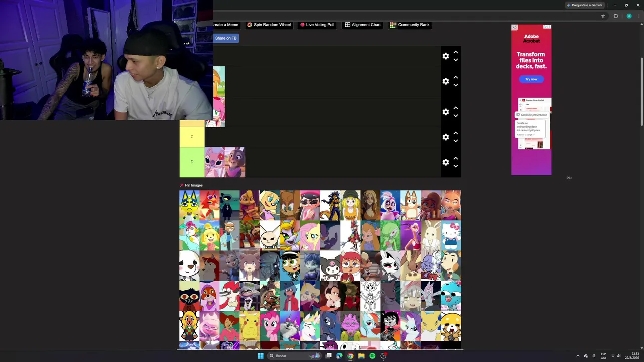Click the Pregúntale a Gemini button
644x362 pixels.
[x=584, y=5]
